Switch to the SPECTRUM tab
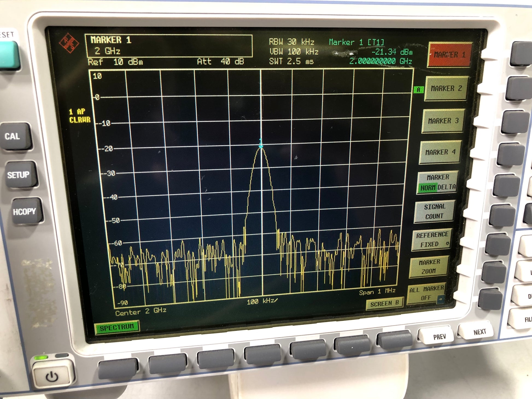The height and width of the screenshot is (399, 532). tap(117, 327)
